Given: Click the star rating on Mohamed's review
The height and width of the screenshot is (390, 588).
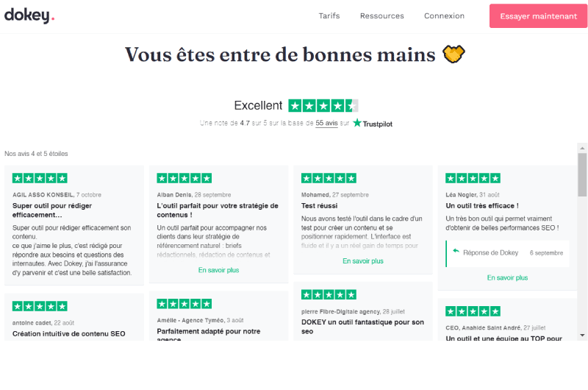Looking at the screenshot, I should (329, 178).
